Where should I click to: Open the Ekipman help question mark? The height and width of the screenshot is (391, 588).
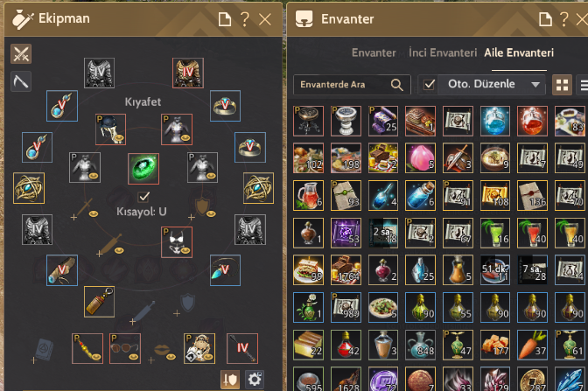(245, 19)
